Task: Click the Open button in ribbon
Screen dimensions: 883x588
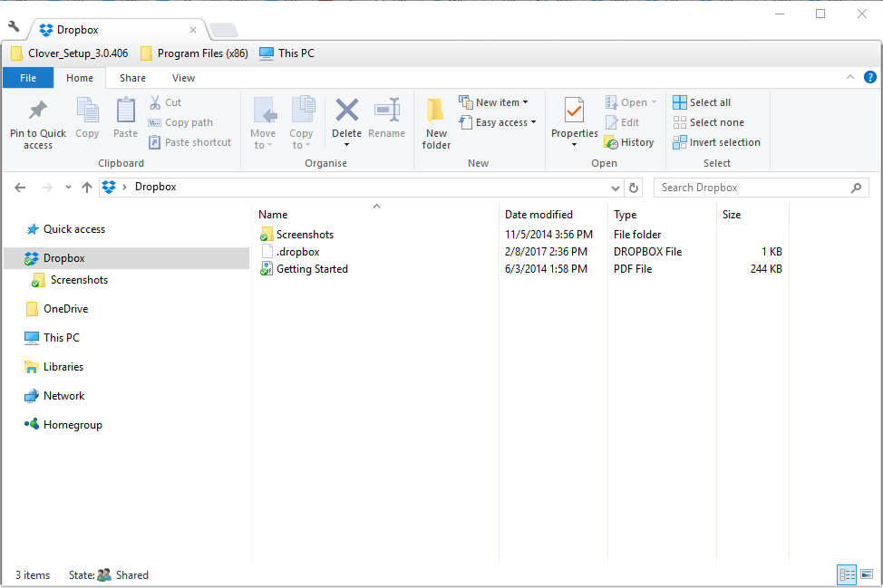Action: [x=631, y=102]
